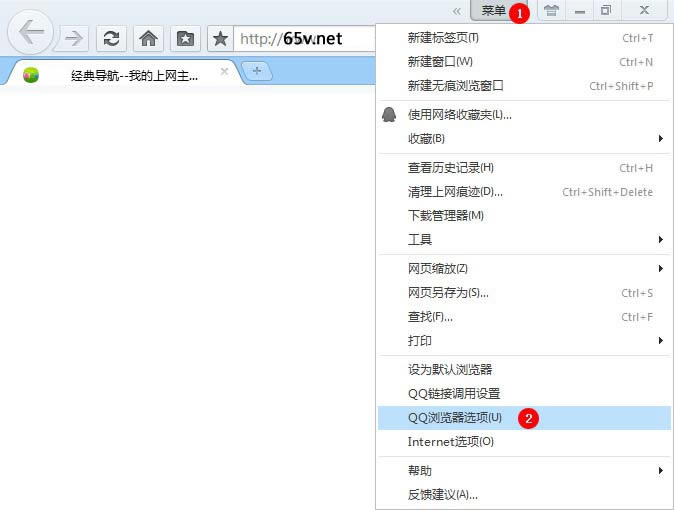Select 清理上网痕迹(D)... entry
674x510 pixels.
tap(524, 192)
